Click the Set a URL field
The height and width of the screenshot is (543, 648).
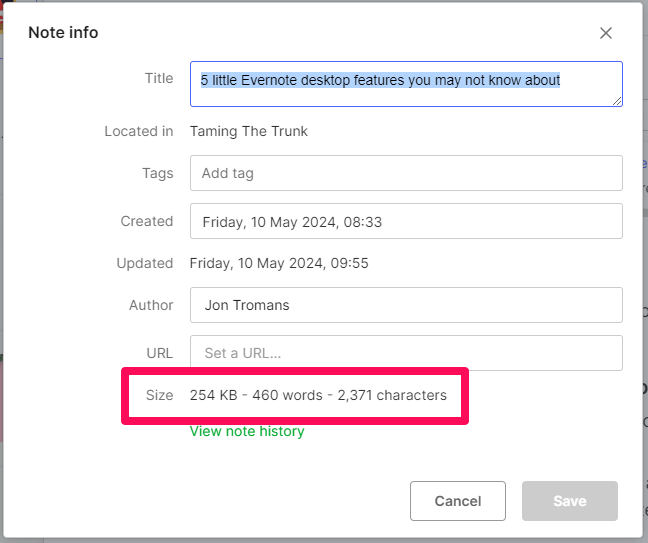(406, 353)
